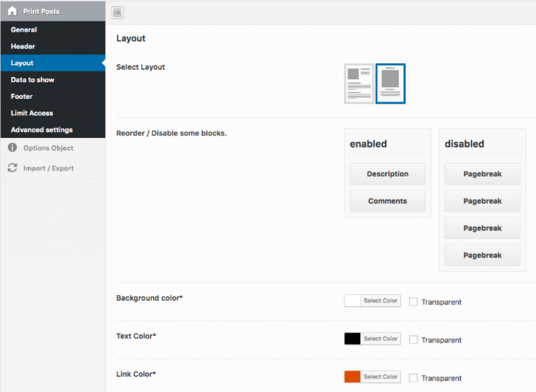Select the Layout menu item
This screenshot has height=392, width=536.
(53, 63)
